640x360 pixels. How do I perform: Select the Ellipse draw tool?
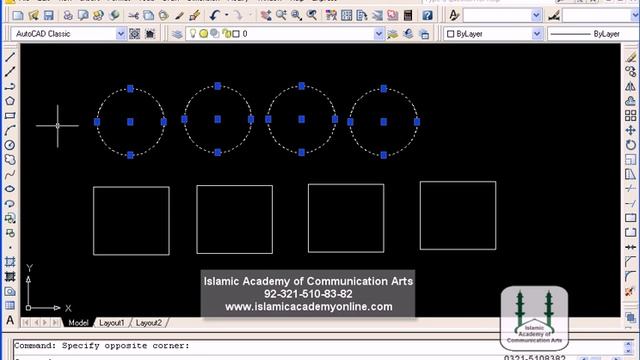[x=10, y=189]
